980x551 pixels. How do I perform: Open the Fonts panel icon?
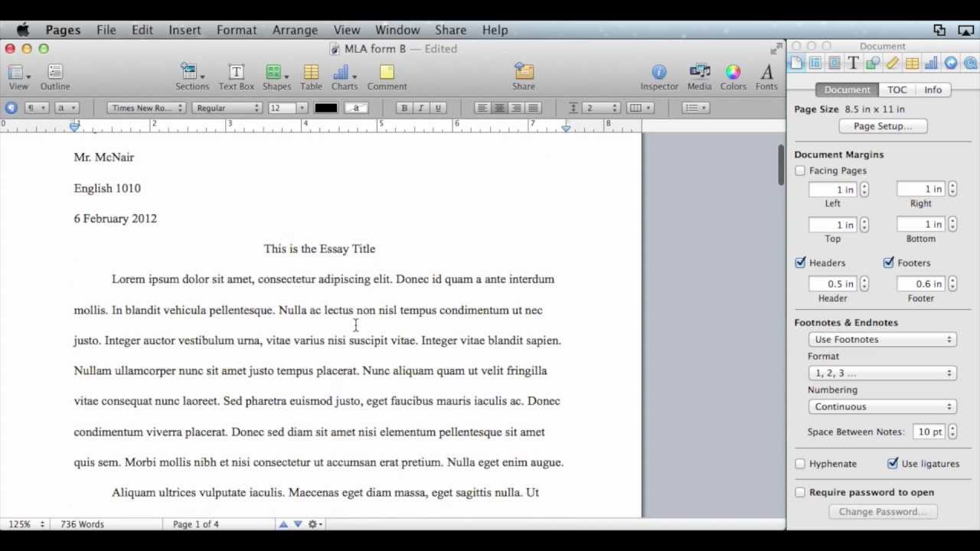pyautogui.click(x=766, y=73)
